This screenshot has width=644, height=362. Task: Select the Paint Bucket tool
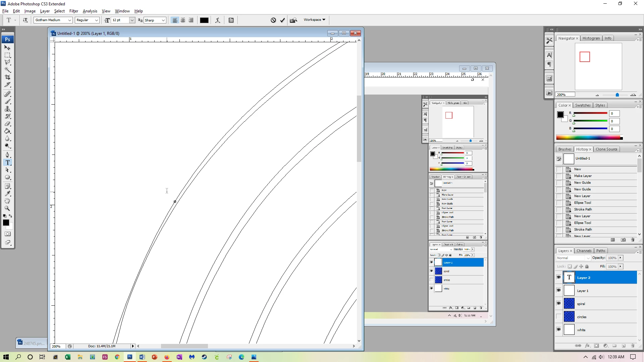[7, 131]
